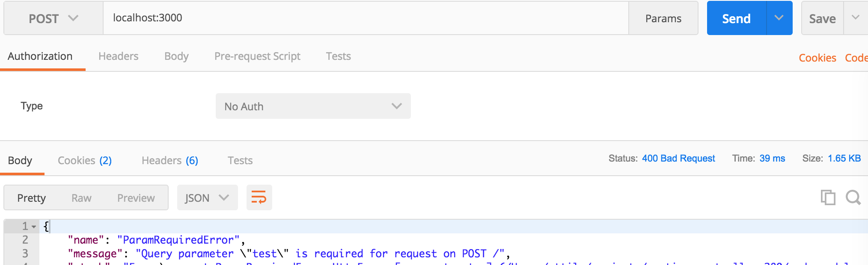
Task: Open the Cookies manager
Action: pyautogui.click(x=817, y=57)
